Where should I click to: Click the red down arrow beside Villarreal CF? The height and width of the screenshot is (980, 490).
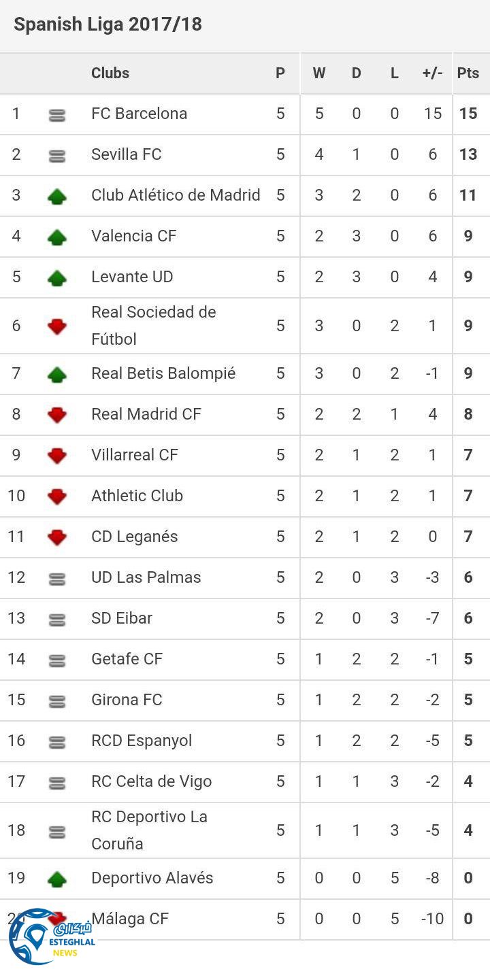[57, 456]
